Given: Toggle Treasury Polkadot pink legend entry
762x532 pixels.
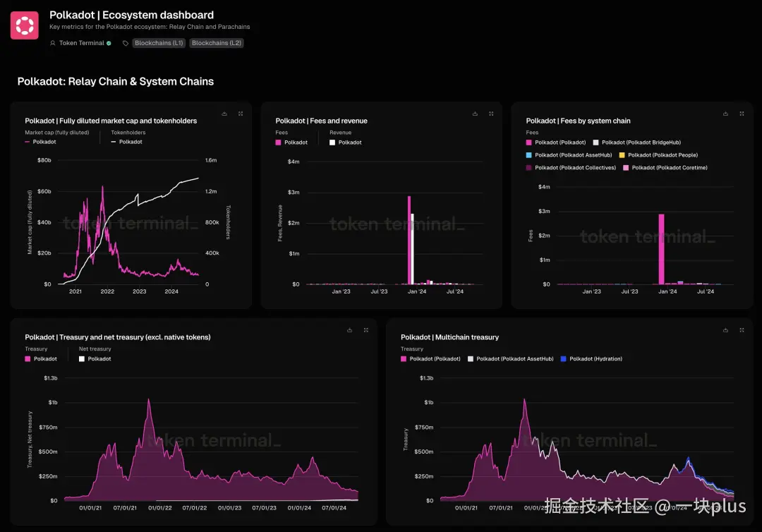Looking at the screenshot, I should (41, 358).
